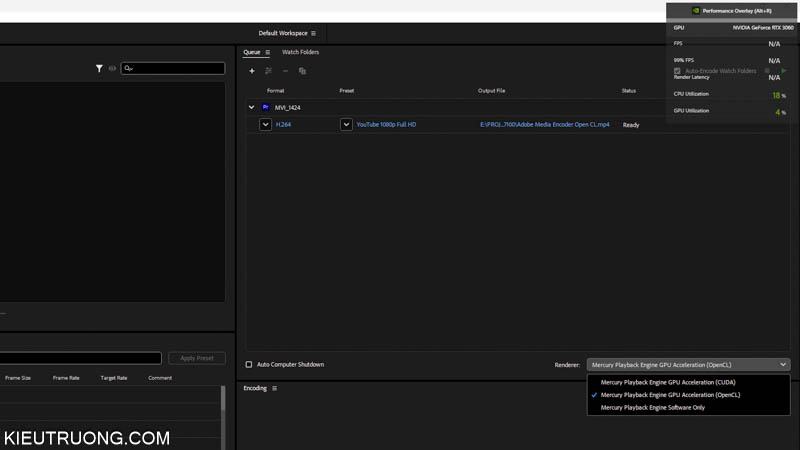Click the NVIDIA logo in Performance Overlay

click(695, 11)
